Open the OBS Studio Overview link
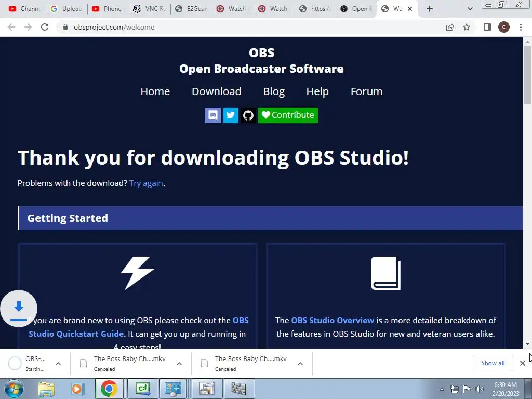This screenshot has width=532, height=399. click(332, 320)
